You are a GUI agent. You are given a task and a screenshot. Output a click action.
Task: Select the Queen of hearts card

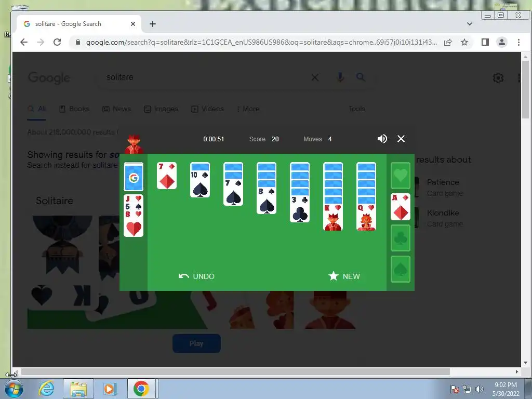click(366, 217)
